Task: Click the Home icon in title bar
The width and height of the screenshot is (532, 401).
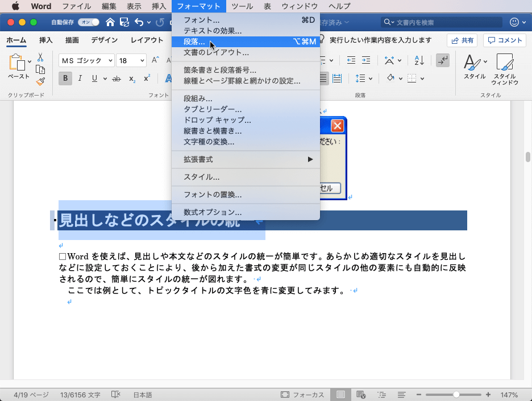Action: click(110, 22)
